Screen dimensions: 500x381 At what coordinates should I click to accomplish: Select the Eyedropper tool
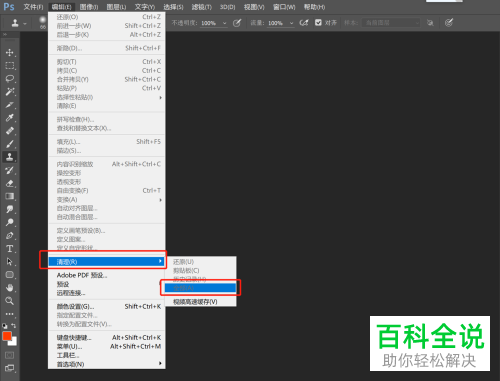click(x=10, y=118)
